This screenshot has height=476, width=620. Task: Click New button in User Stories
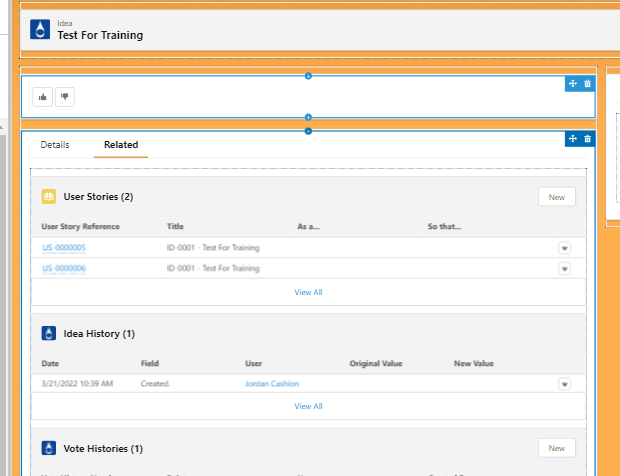click(556, 197)
